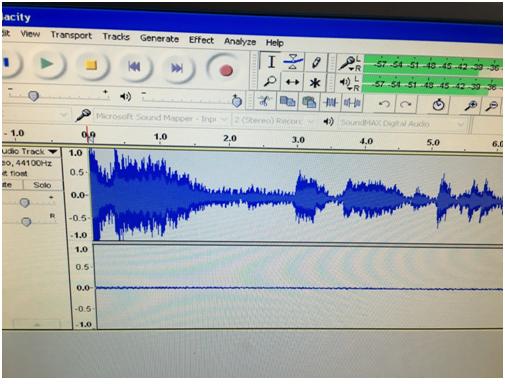The height and width of the screenshot is (384, 505).
Task: Click the Sync-Lock clock icon
Action: tap(438, 105)
